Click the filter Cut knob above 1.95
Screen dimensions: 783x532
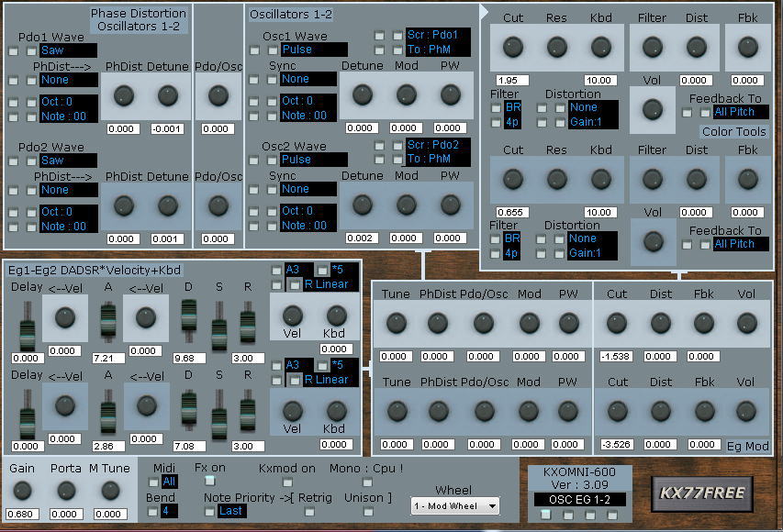pos(513,47)
